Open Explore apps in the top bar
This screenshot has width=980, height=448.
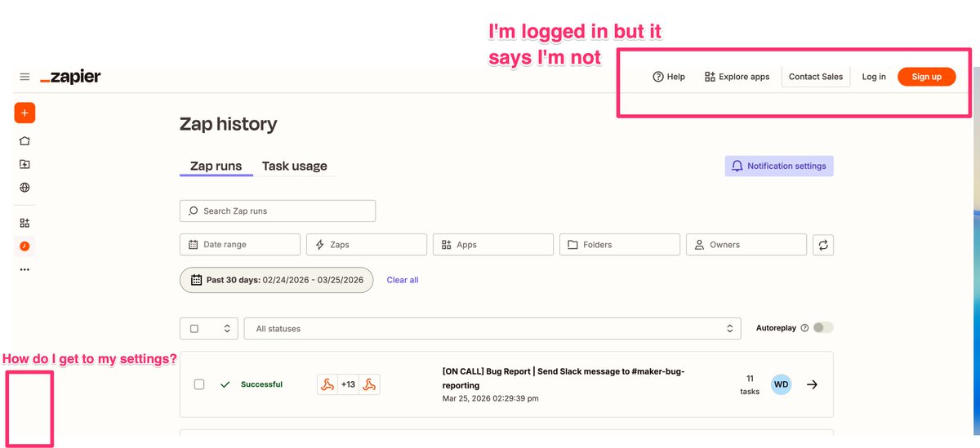pos(737,77)
